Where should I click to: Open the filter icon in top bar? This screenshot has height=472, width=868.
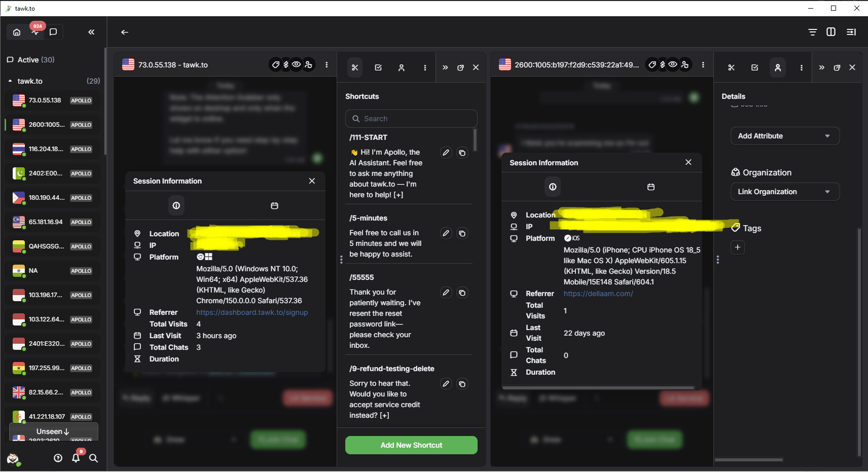click(x=813, y=32)
